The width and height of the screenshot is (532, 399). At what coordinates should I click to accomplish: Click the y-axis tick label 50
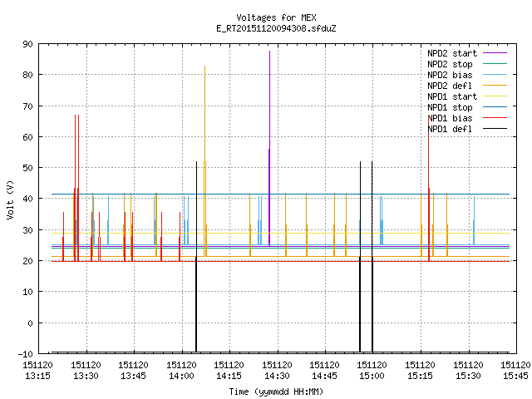pos(27,168)
